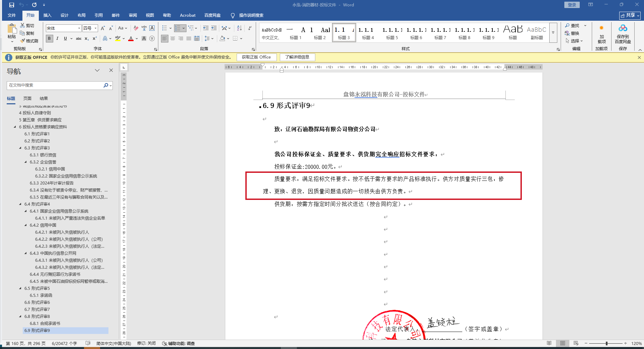The width and height of the screenshot is (644, 349).
Task: Increase font size with the grow font icon
Action: coord(103,28)
